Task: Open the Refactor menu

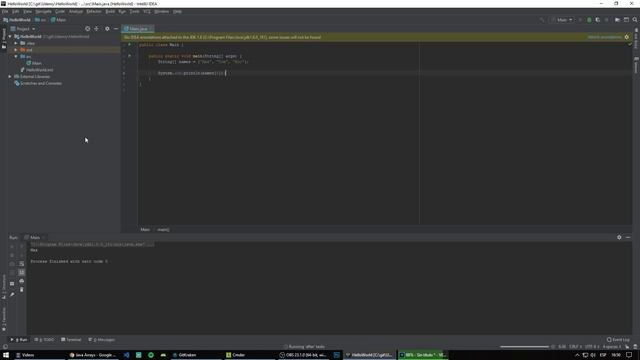Action: coord(93,11)
